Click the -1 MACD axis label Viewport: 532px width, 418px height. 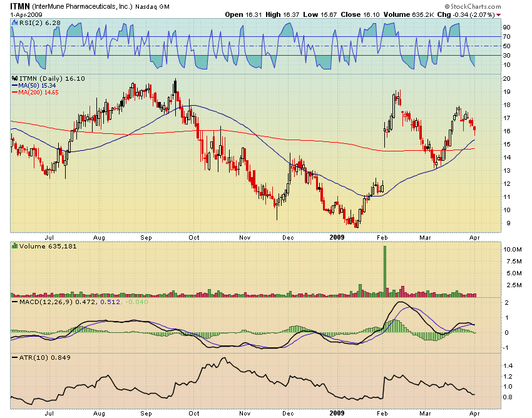pos(506,348)
